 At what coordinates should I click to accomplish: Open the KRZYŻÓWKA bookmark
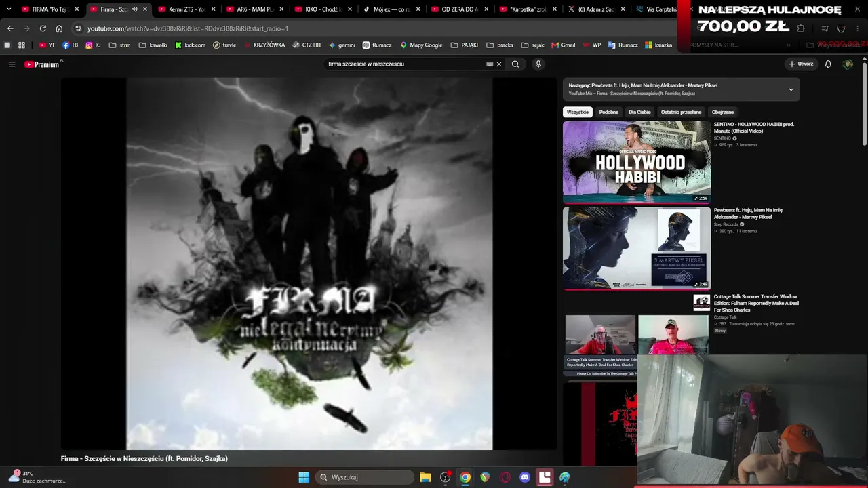(x=264, y=45)
